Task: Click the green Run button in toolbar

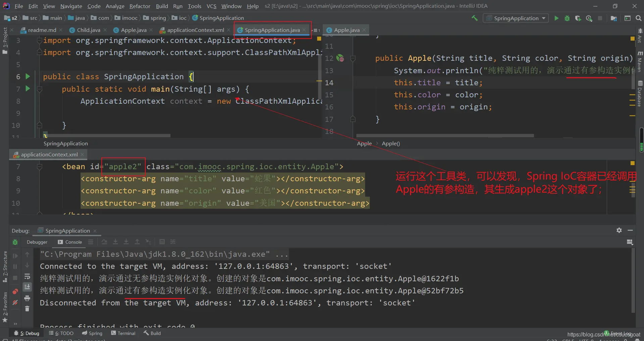Action: [x=556, y=18]
